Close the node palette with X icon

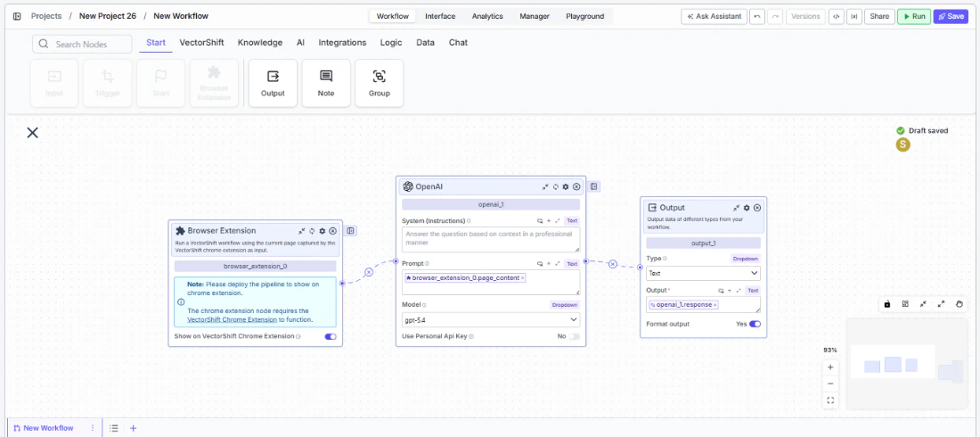(x=32, y=132)
